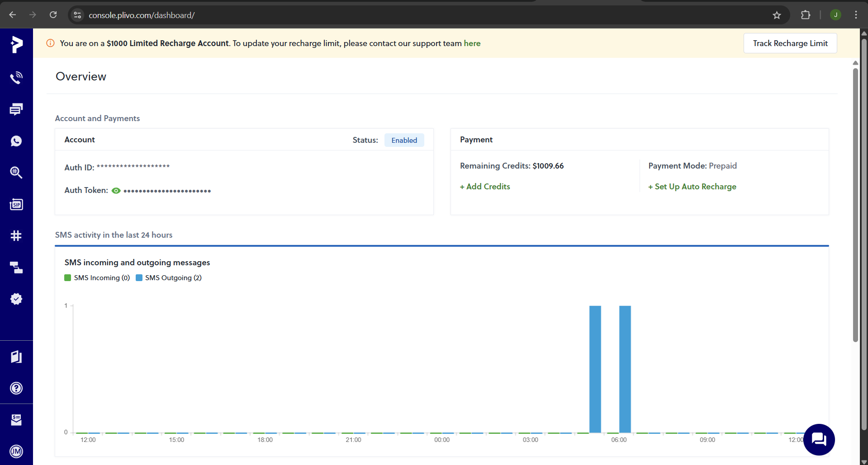
Task: Click the Payment Mode: Prepaid text
Action: (693, 166)
